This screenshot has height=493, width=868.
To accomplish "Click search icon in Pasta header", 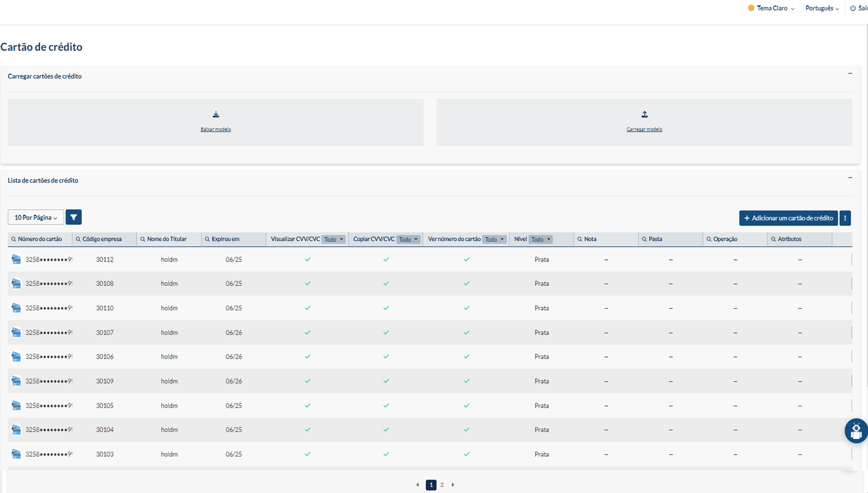I will tap(645, 239).
